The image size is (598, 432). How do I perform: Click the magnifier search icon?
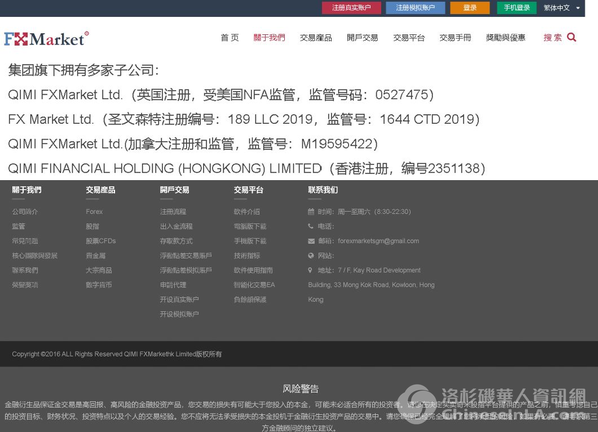tap(571, 37)
